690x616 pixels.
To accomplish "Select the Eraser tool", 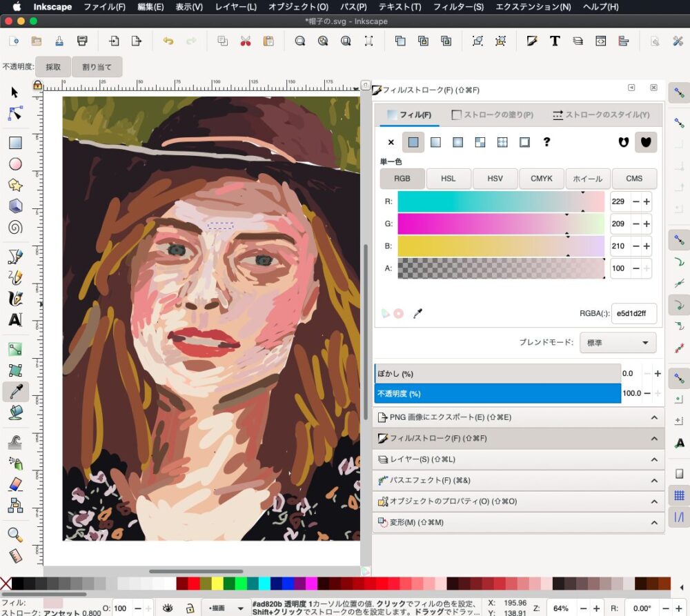I will [x=15, y=484].
